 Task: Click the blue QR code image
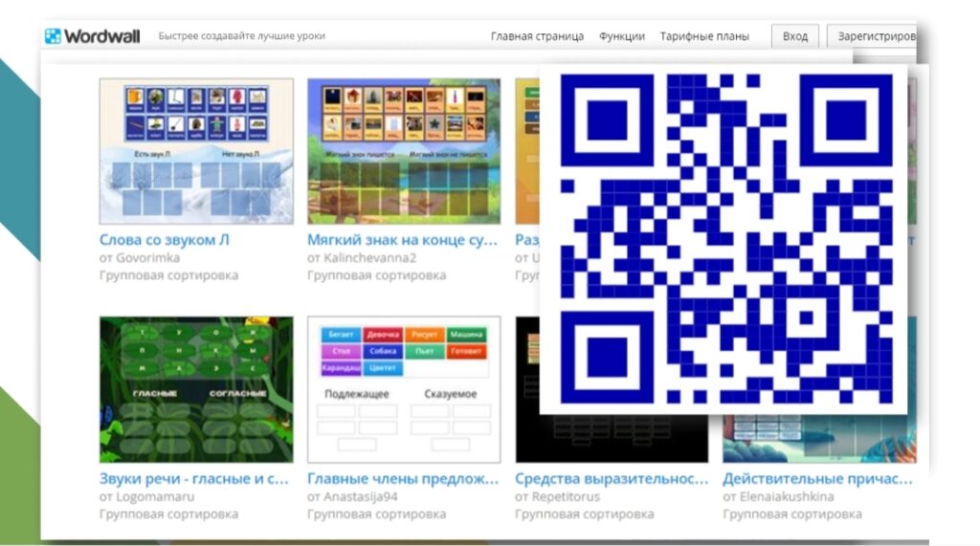click(x=725, y=239)
